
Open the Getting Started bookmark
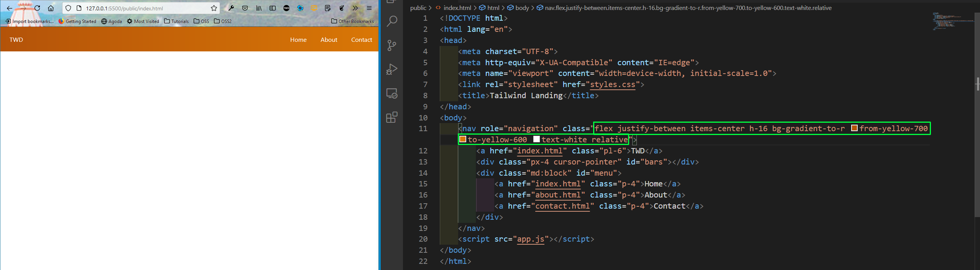tap(77, 21)
